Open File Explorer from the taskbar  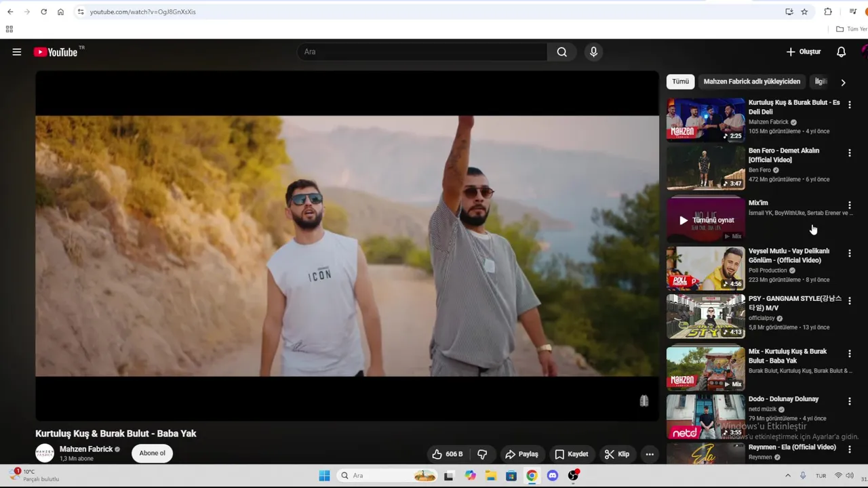[490, 476]
